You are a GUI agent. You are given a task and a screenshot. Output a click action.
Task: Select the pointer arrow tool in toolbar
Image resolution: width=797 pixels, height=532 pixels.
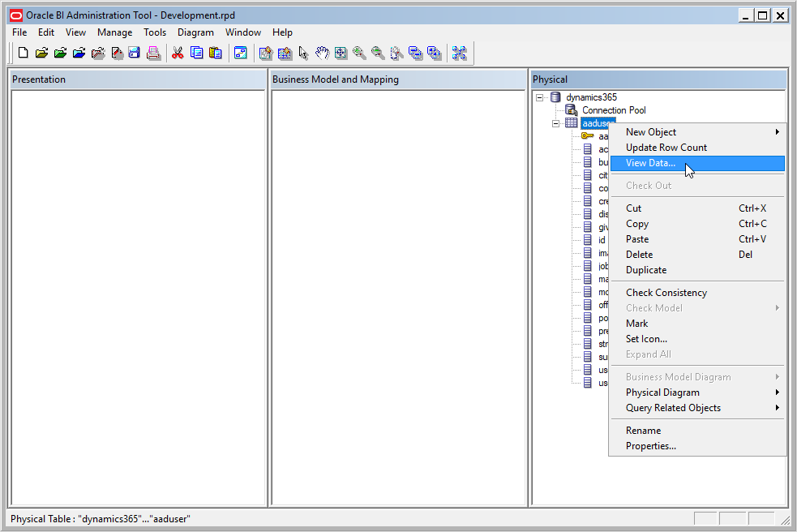(303, 54)
